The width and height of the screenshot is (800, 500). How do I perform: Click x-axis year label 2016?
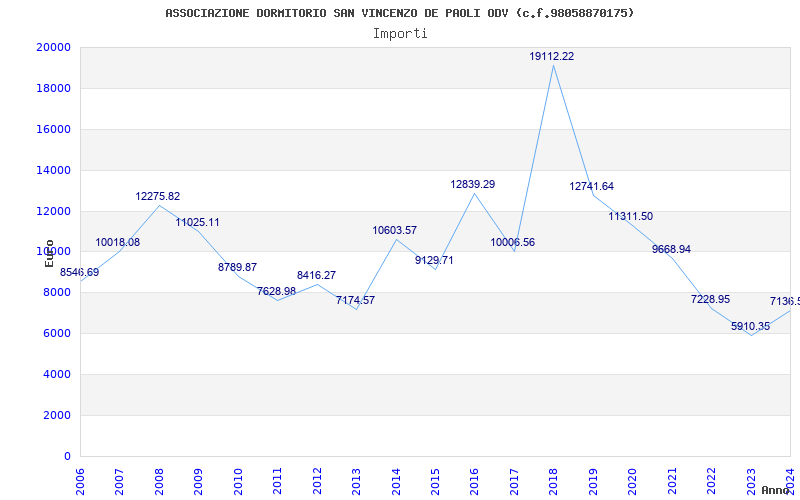[474, 482]
